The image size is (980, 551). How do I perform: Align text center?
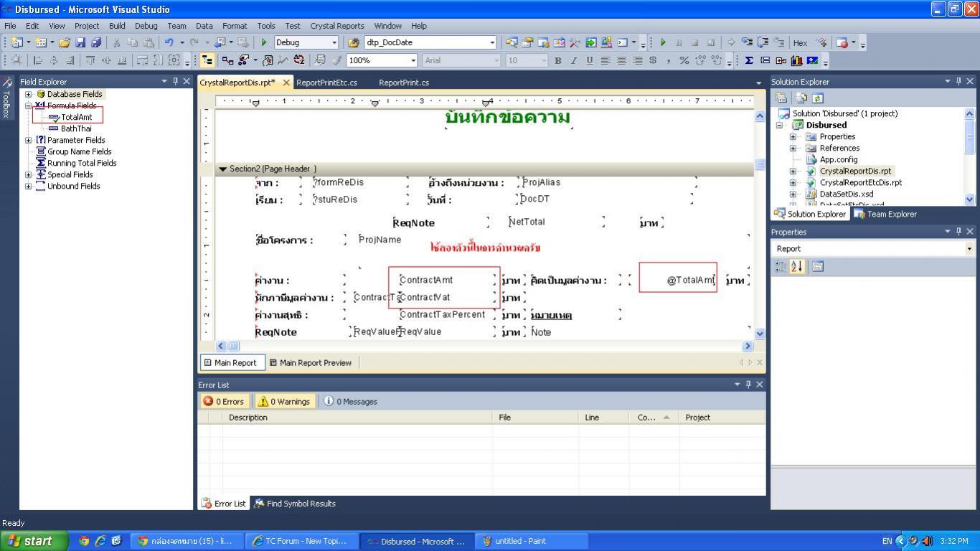point(621,60)
